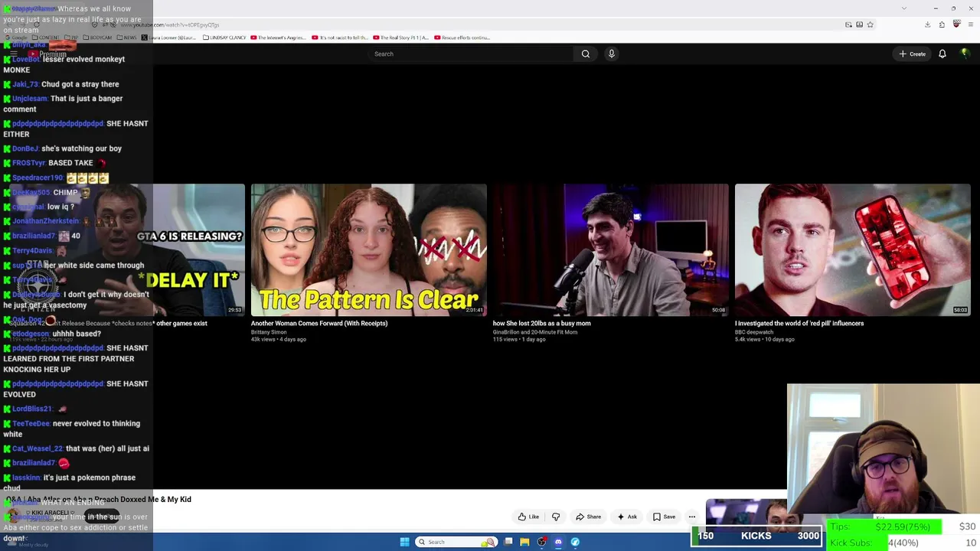Start voice search with the microphone icon

tap(611, 54)
